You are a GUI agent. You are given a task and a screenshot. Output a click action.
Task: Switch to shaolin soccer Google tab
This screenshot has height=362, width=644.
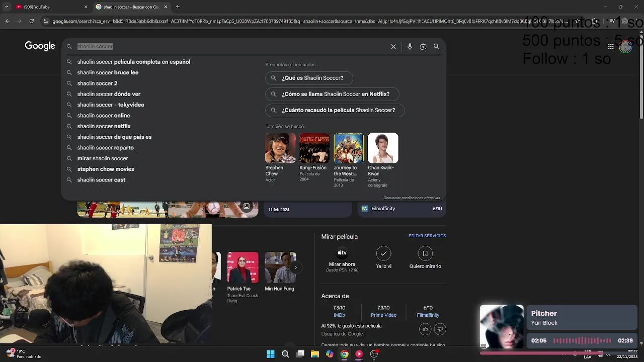pos(131,7)
